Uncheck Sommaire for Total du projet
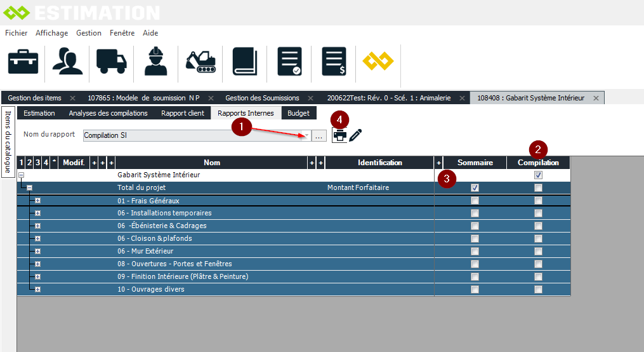 tap(475, 188)
